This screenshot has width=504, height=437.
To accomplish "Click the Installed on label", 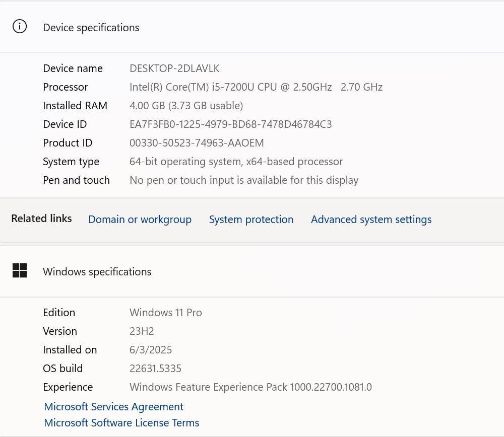I will click(x=70, y=350).
